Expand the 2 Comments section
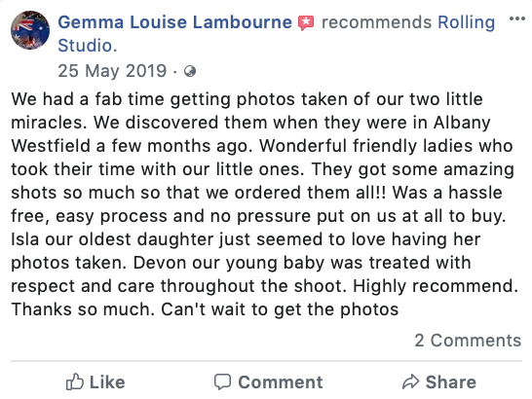 click(468, 340)
